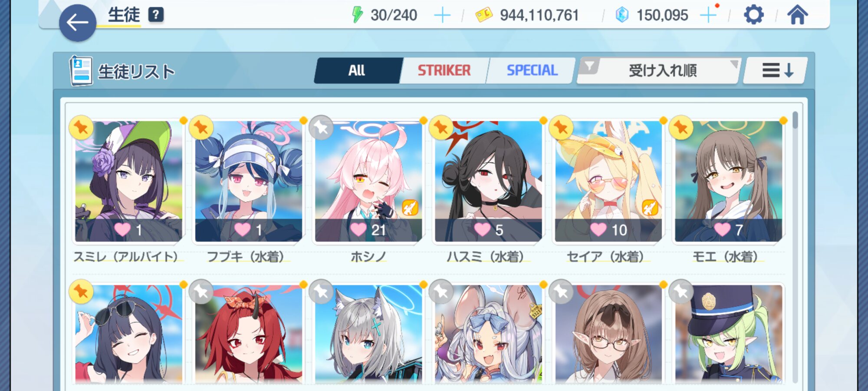868x391 pixels.
Task: Select the All tab
Action: pyautogui.click(x=357, y=70)
